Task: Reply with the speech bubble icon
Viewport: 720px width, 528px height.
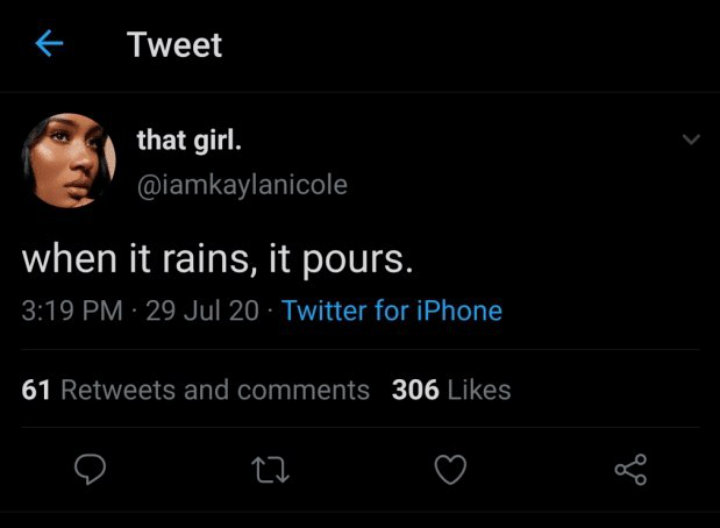Action: [x=90, y=469]
